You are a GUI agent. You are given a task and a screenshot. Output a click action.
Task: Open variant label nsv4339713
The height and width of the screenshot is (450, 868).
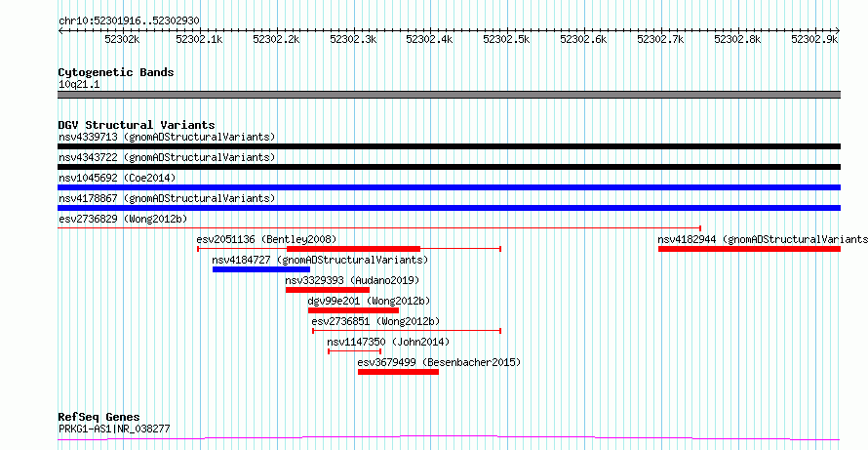167,137
